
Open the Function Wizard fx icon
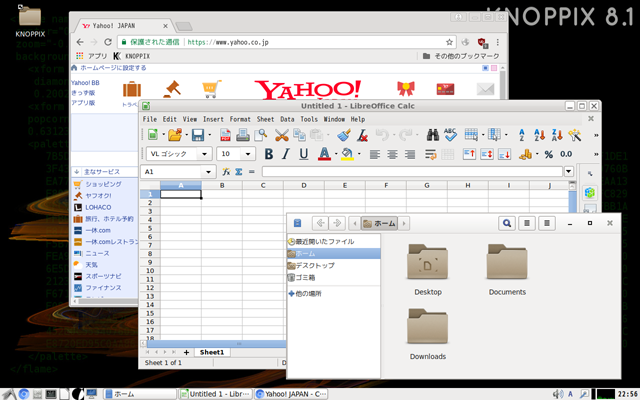click(x=226, y=172)
